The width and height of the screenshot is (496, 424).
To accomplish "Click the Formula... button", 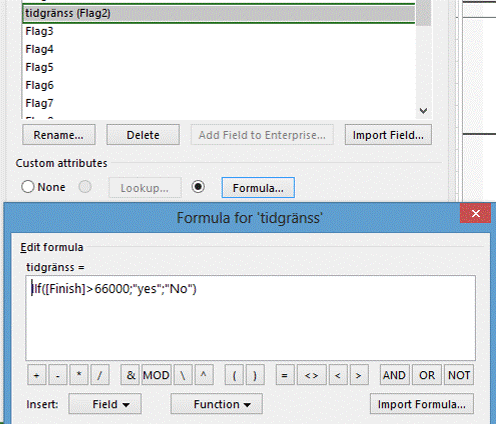I will 258,188.
